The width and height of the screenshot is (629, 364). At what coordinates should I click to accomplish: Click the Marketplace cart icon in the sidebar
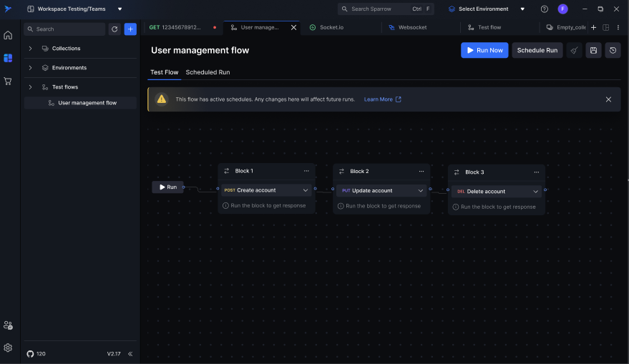8,81
